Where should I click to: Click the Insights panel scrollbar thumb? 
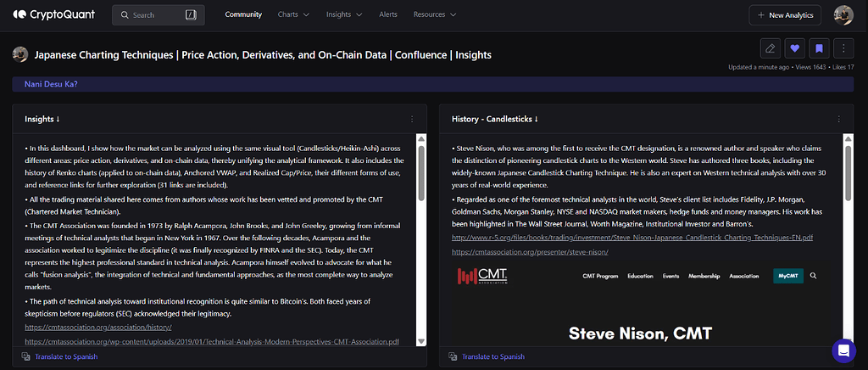[421, 173]
